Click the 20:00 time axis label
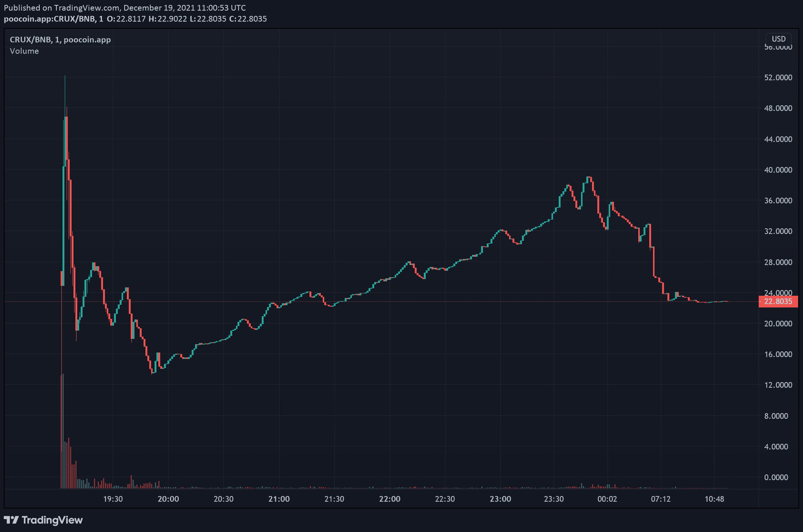The width and height of the screenshot is (803, 532). tap(168, 499)
